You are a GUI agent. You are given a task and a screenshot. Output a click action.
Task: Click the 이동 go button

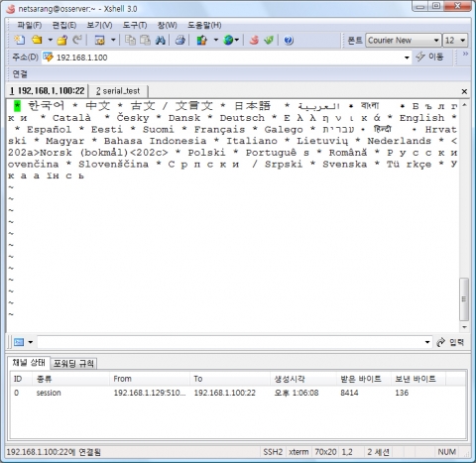tap(430, 57)
